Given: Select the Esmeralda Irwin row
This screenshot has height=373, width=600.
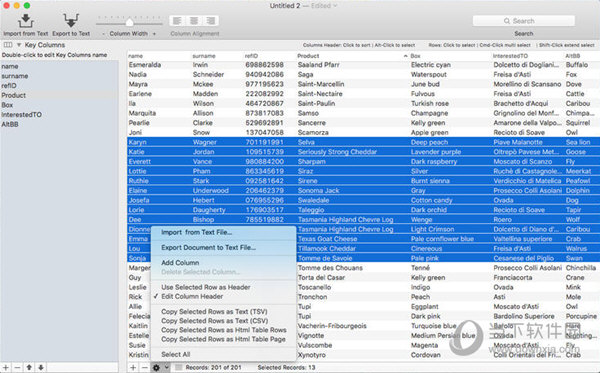Looking at the screenshot, I should click(364, 65).
